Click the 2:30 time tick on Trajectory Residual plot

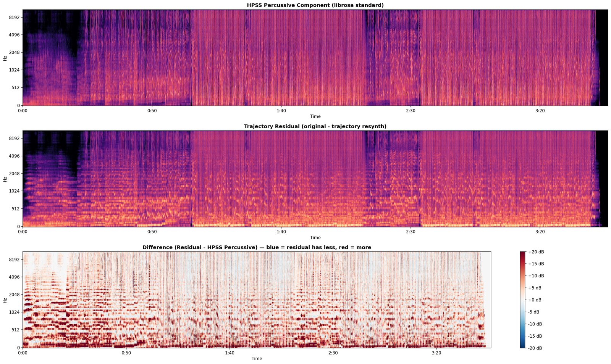point(411,232)
